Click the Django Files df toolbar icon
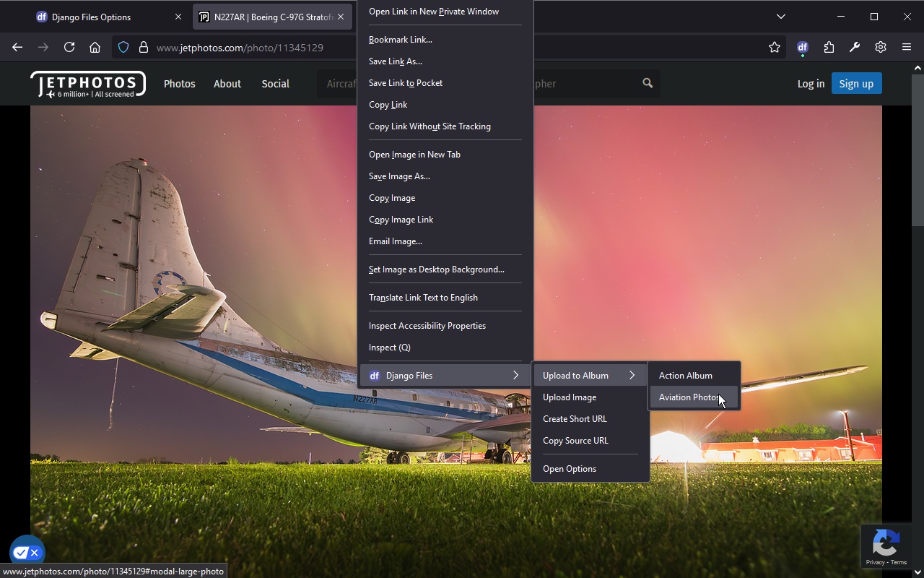924x578 pixels. click(802, 47)
